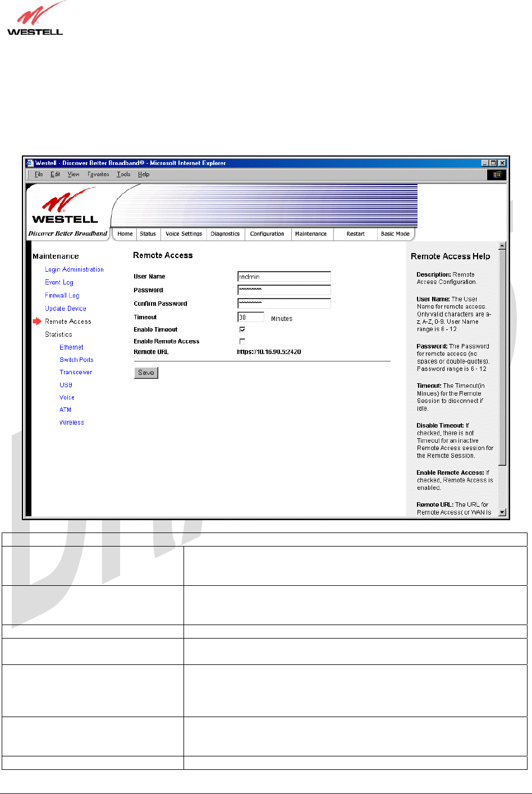Click the User Name input field
Screen dimensions: 532x794
[x=284, y=277]
